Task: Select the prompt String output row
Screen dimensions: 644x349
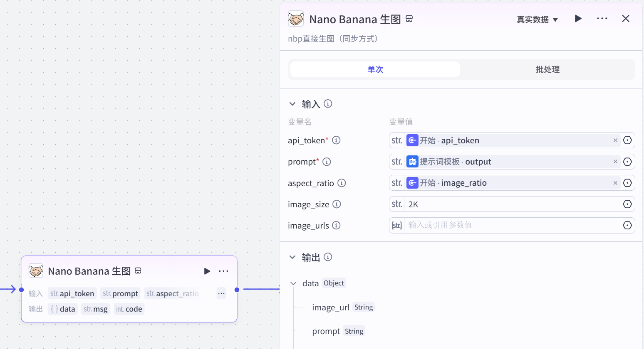Action: [x=338, y=331]
